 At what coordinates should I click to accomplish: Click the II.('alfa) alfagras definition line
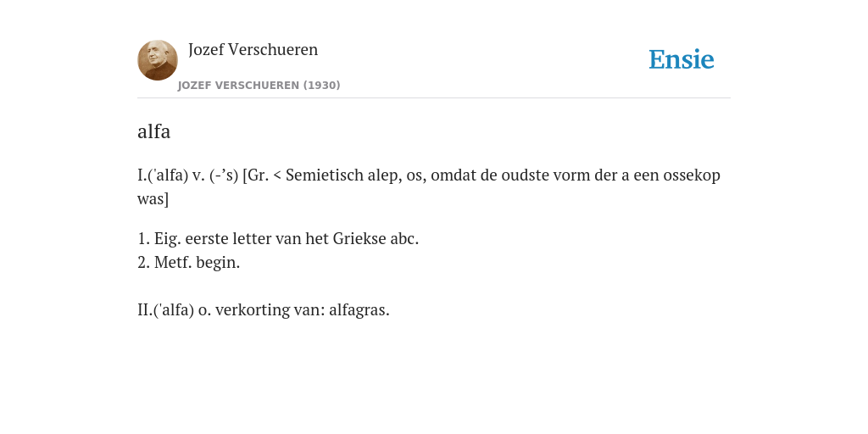tap(264, 309)
